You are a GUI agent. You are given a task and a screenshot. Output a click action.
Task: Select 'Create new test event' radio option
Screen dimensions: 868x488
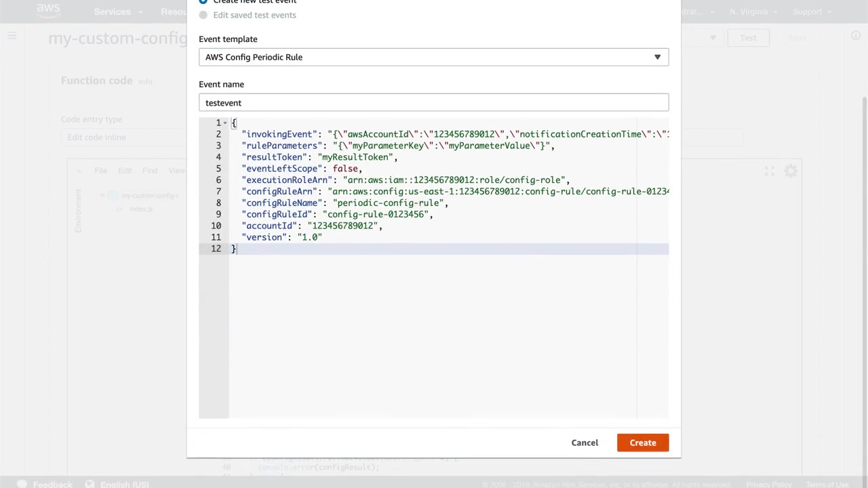click(203, 2)
